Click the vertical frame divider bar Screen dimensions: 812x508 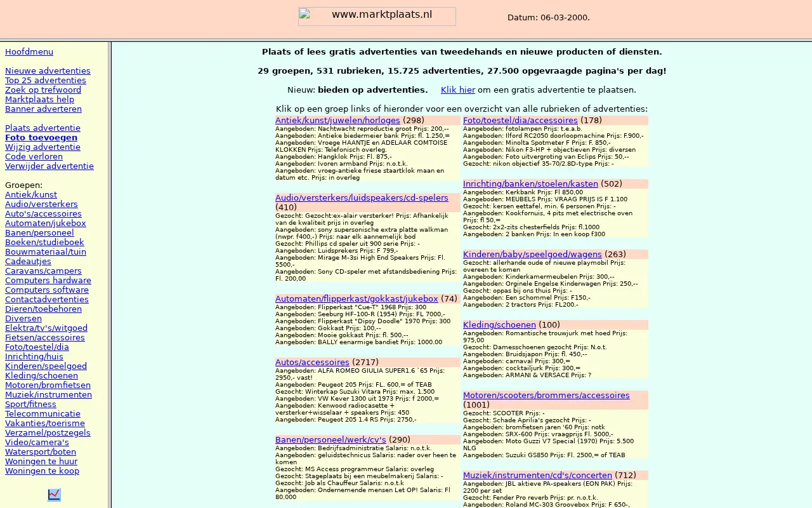(110, 275)
